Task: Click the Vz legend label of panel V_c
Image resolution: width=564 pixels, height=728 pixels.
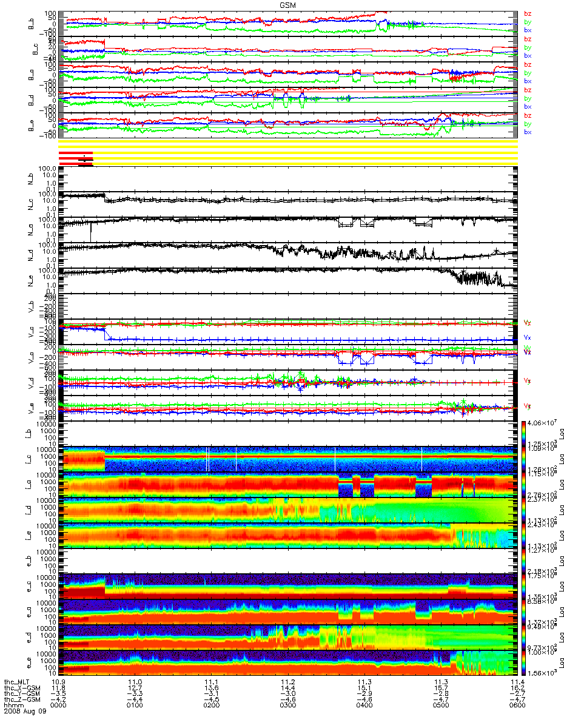Action: click(527, 322)
